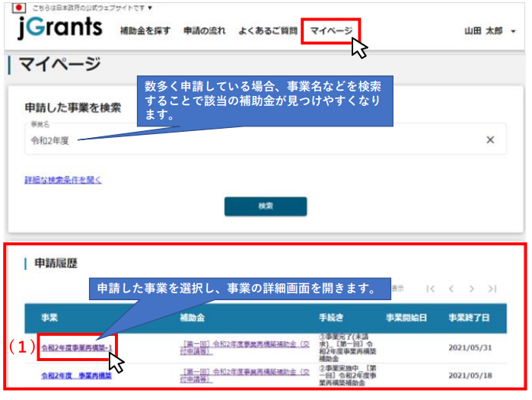Open the 令和2年度事業再構築-1 project link
This screenshot has width=532, height=400.
[x=76, y=348]
